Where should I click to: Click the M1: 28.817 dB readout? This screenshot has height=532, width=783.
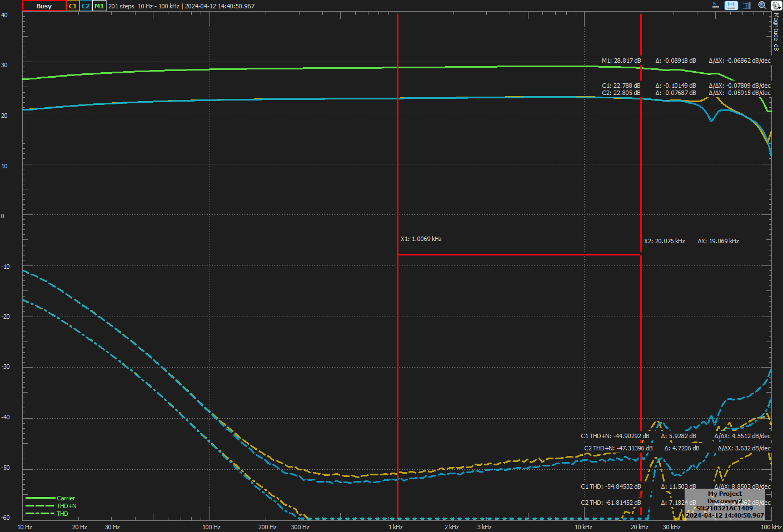click(x=621, y=61)
